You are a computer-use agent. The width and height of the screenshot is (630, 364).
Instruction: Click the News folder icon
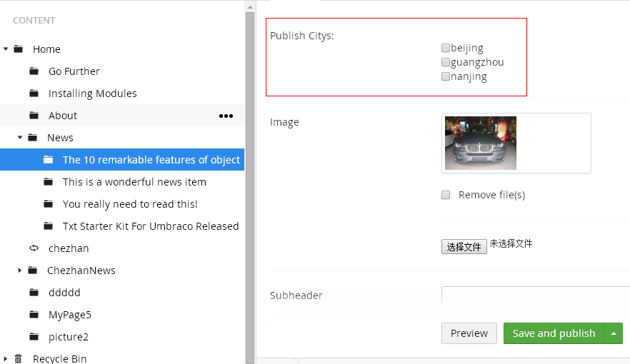pyautogui.click(x=33, y=137)
